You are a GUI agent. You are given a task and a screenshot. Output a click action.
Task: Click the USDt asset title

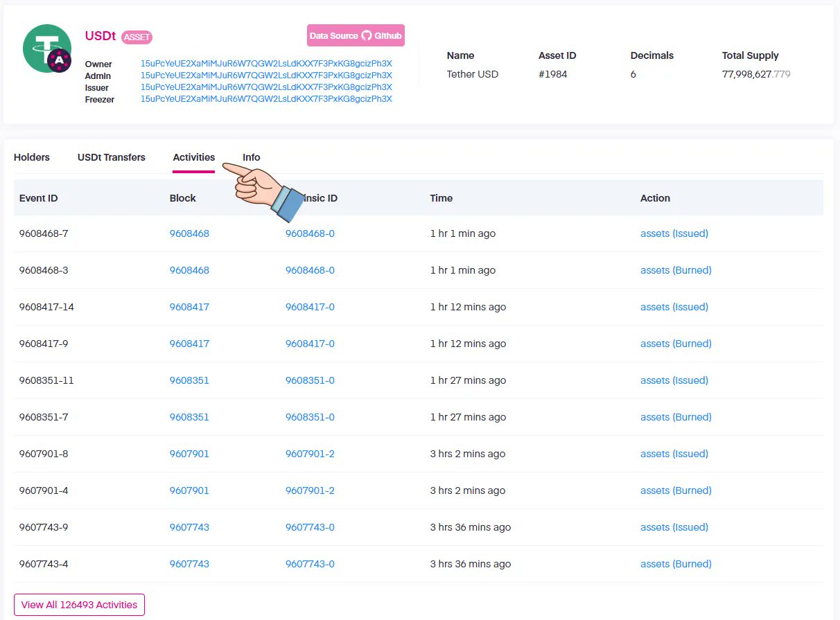point(100,36)
